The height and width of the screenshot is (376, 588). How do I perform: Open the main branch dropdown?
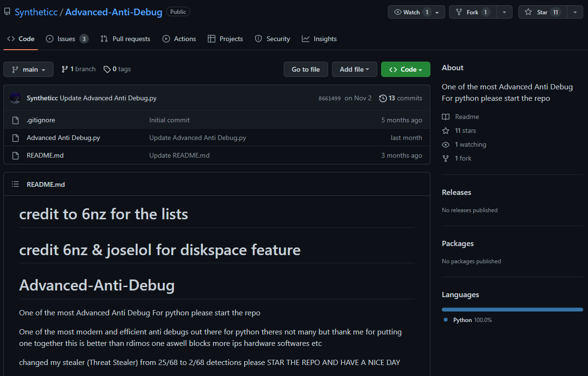coord(28,69)
